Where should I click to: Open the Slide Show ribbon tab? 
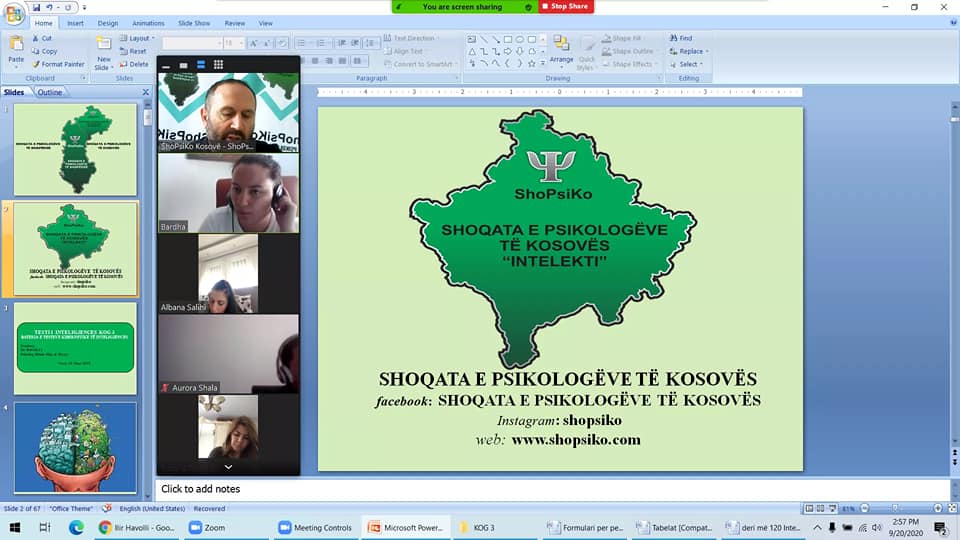[194, 23]
